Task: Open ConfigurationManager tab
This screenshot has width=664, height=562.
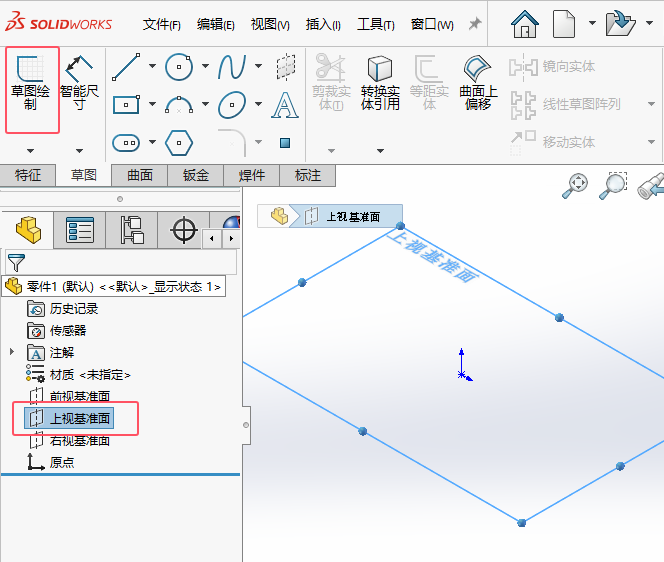Action: point(132,230)
